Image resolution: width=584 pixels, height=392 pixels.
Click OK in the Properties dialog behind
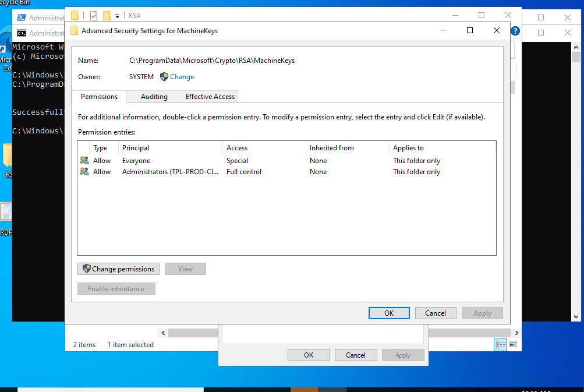[x=309, y=355]
